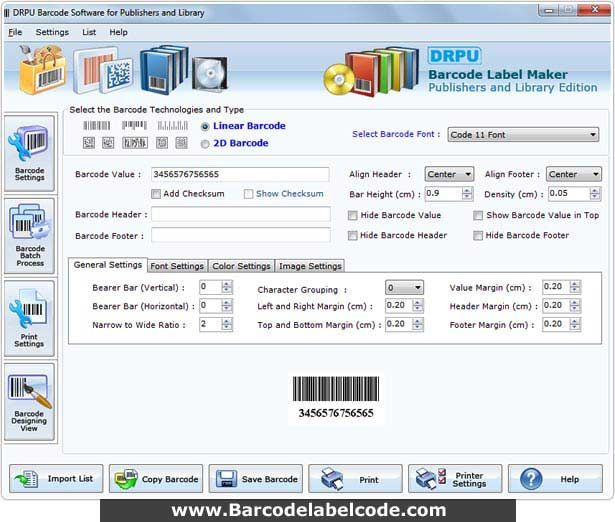Select the first 2D barcode sample icon
The width and height of the screenshot is (615, 522).
pyautogui.click(x=89, y=143)
